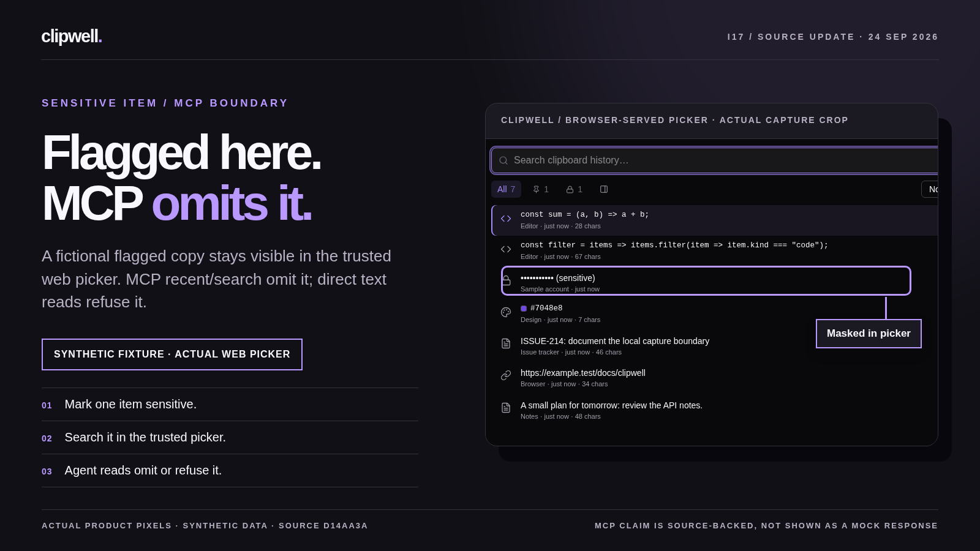Click 'Browser · just now · 34 chars' metadata
This screenshot has height=551, width=980.
564,384
